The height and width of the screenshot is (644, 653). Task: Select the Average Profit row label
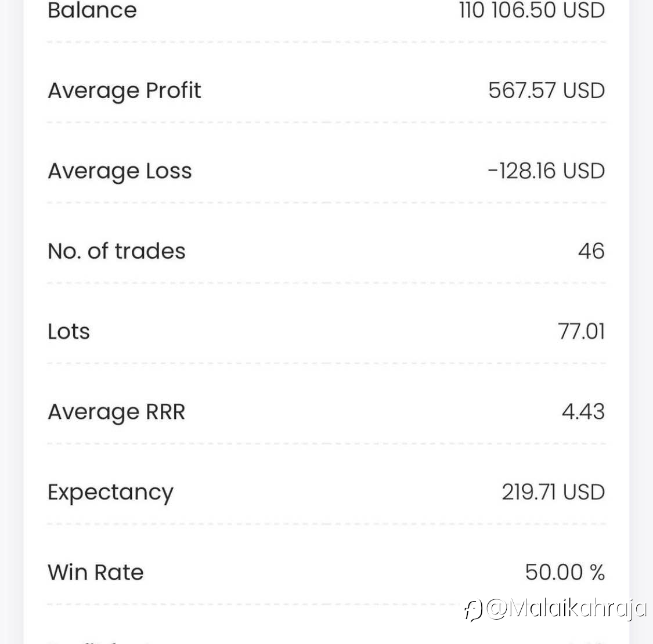124,91
